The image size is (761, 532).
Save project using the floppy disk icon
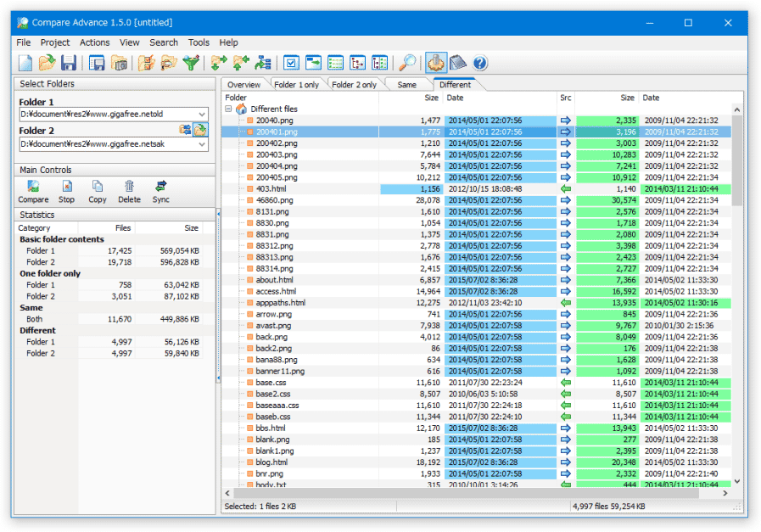[x=69, y=63]
